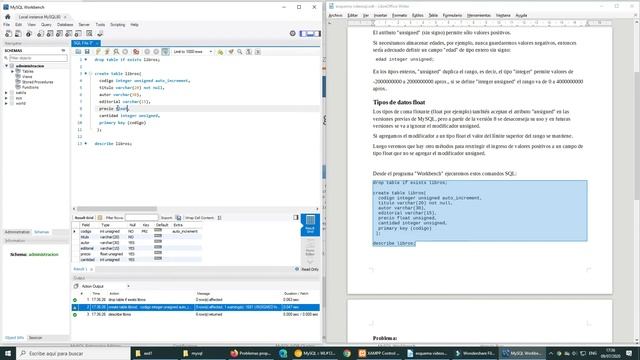Image resolution: width=640 pixels, height=360 pixels.
Task: Toggle panel visibility buttons in Workbench top right
Action: coord(310,33)
